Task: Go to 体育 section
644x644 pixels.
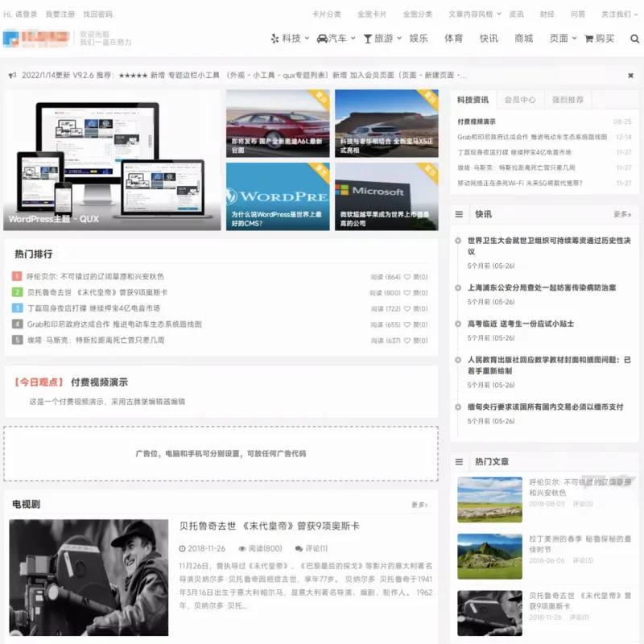Action: click(x=453, y=39)
